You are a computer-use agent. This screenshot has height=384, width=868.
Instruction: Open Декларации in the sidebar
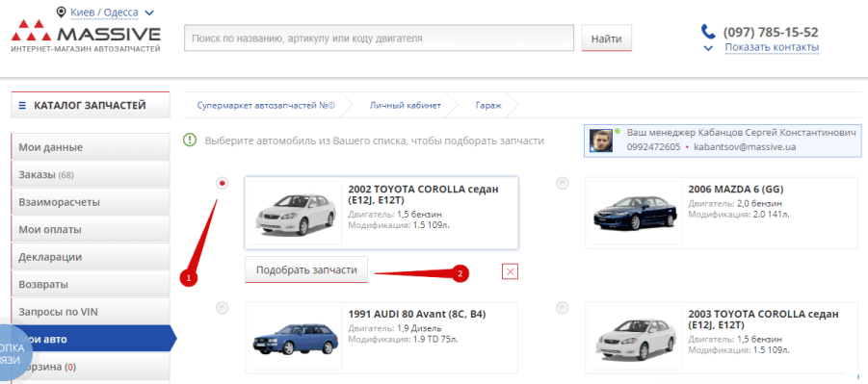tap(91, 257)
